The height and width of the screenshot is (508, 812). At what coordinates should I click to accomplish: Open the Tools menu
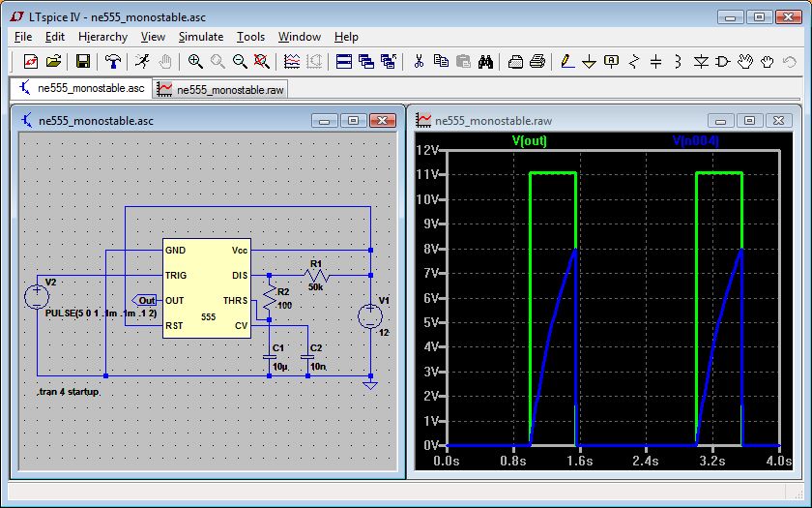250,37
